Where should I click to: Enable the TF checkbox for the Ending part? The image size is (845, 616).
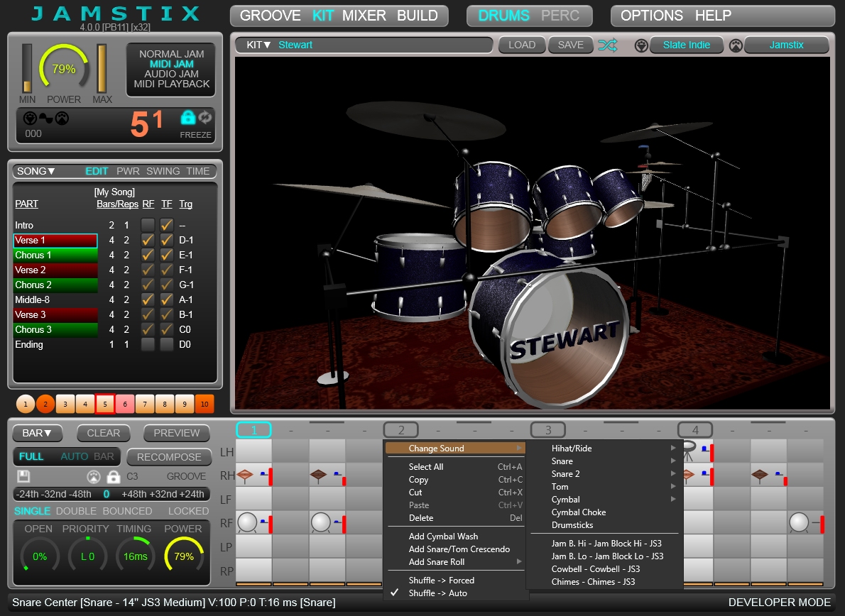coord(166,344)
